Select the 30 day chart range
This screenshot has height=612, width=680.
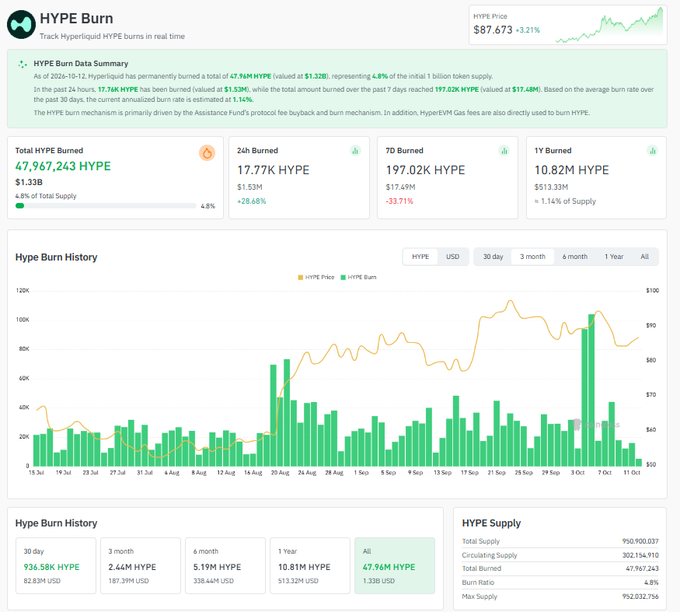[493, 257]
